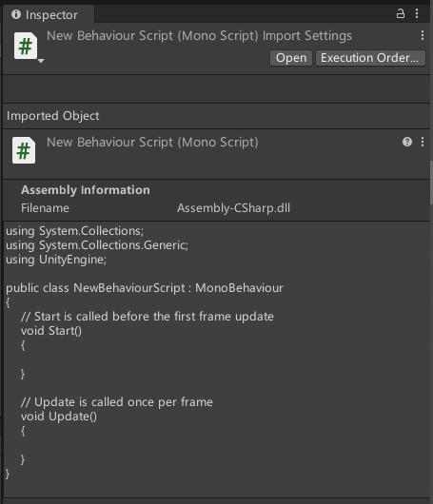Click the Open button

tap(291, 58)
